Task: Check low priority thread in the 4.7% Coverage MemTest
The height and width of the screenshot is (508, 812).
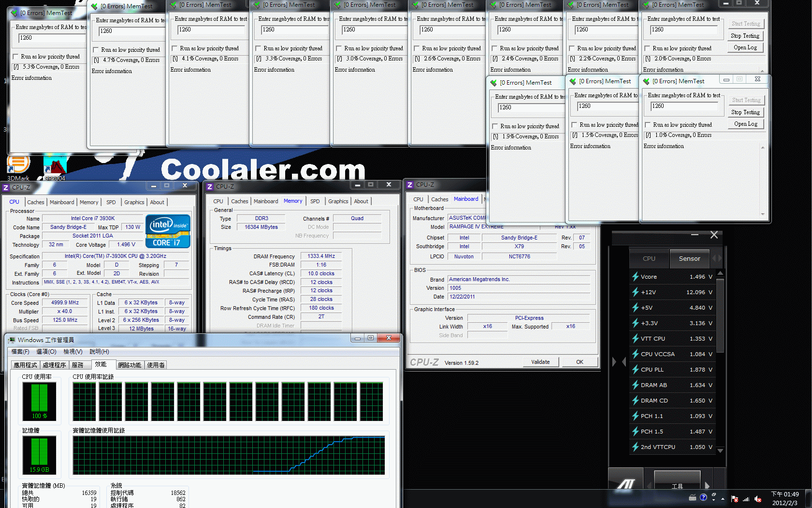Action: 96,50
